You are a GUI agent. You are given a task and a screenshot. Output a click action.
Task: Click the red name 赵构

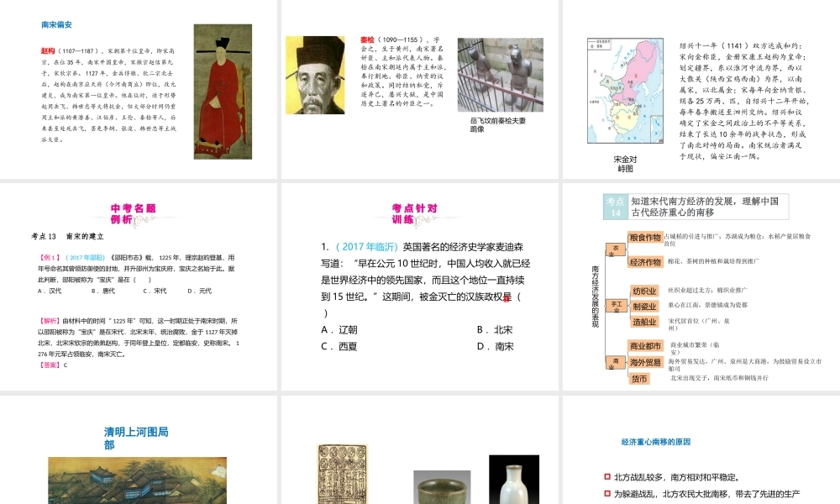click(48, 51)
